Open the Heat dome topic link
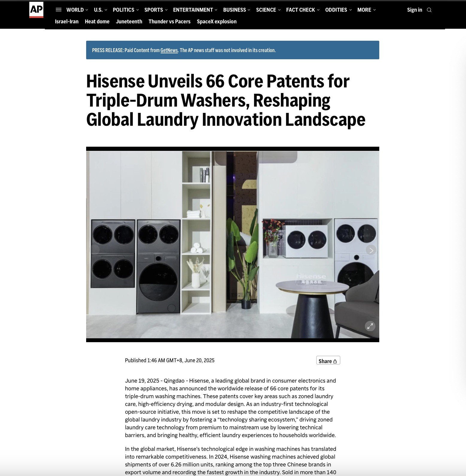The image size is (466, 476). click(97, 22)
